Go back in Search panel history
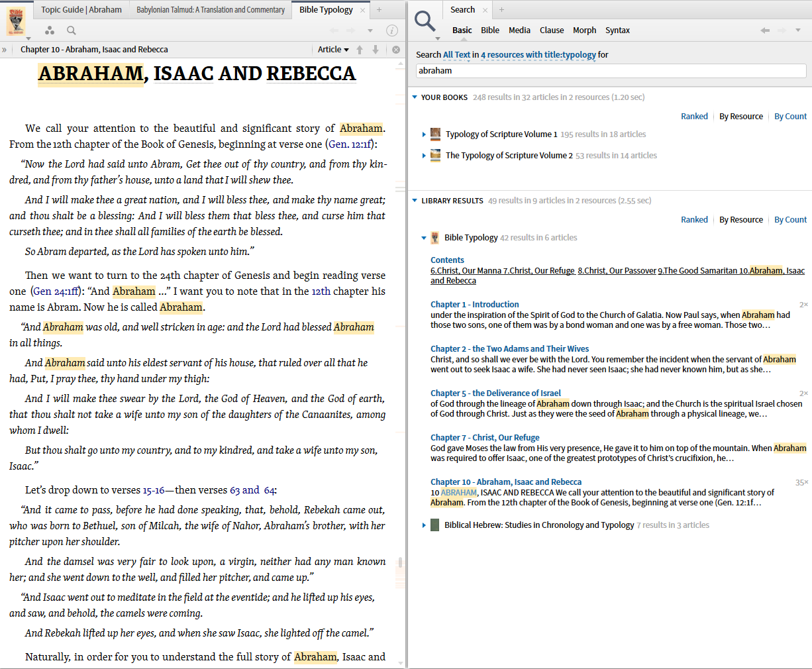Viewport: 812px width, 669px height. pyautogui.click(x=765, y=30)
